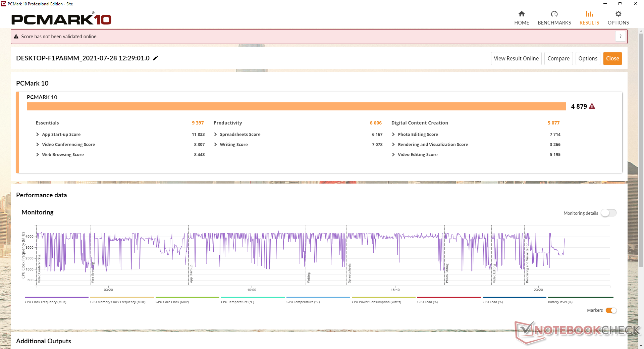Click the Home house icon

pos(522,14)
